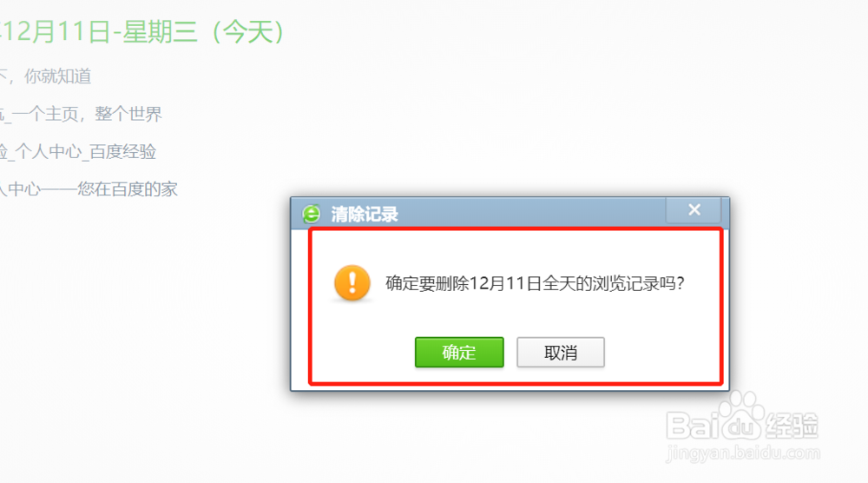
Task: Open history entry 个人中心_百度经验
Action: [x=78, y=152]
